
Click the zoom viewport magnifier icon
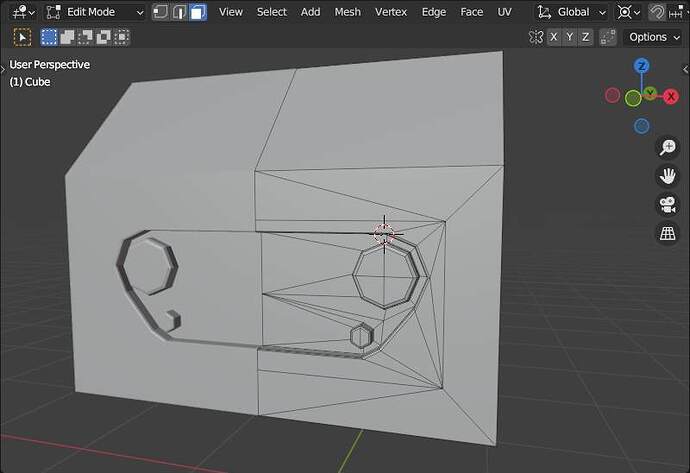(668, 147)
